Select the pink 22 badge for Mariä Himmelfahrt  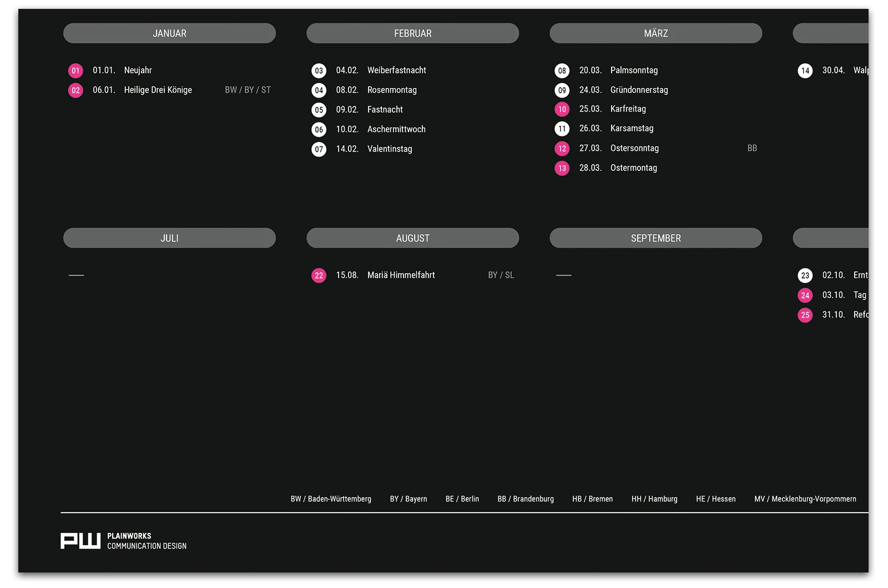click(319, 276)
